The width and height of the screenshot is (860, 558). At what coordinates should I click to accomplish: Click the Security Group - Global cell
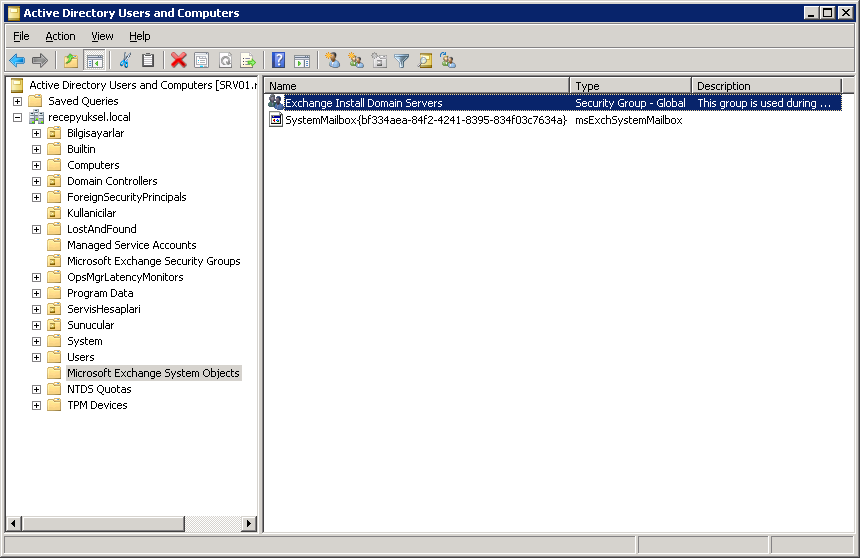(630, 103)
